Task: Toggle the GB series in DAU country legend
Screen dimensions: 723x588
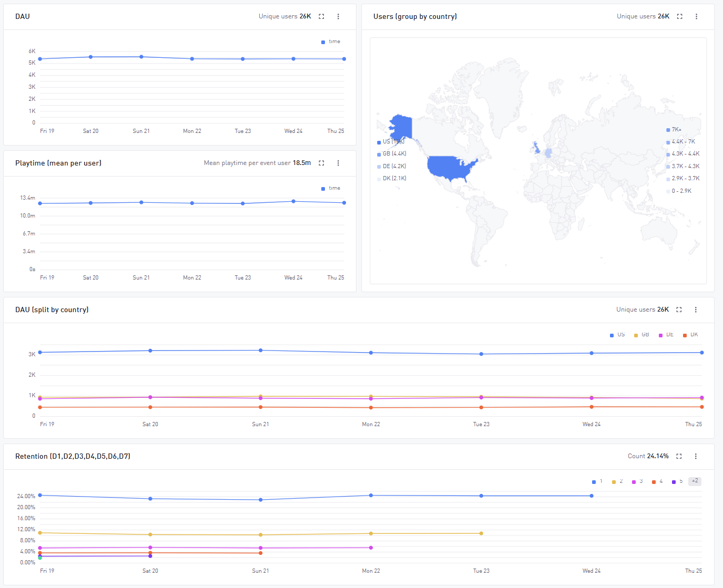Action: pos(641,335)
